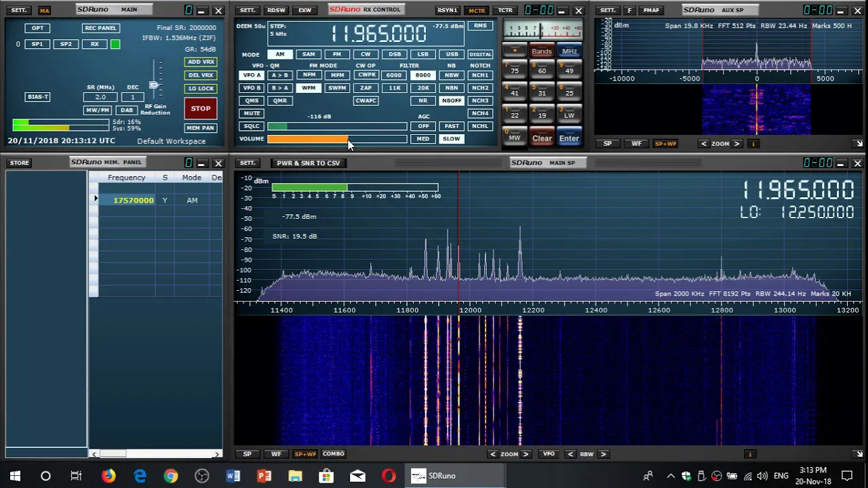
Task: Select USB mode
Action: click(452, 54)
